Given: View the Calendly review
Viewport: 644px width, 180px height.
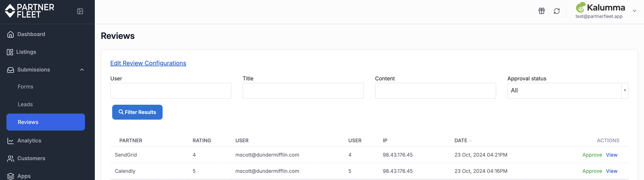Looking at the screenshot, I should pos(612,171).
